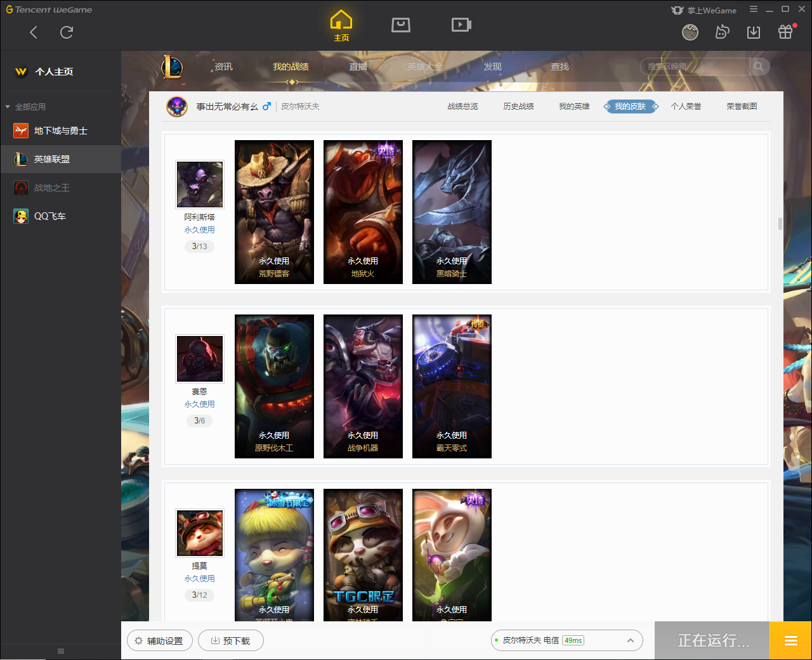The height and width of the screenshot is (660, 812).
Task: Switch to the 直播 tab
Action: tap(358, 67)
